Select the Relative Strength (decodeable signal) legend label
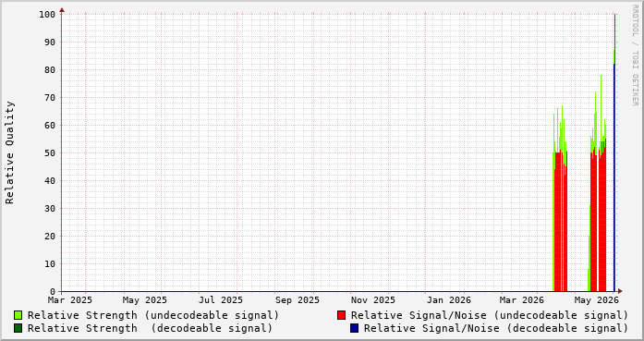 click(150, 328)
